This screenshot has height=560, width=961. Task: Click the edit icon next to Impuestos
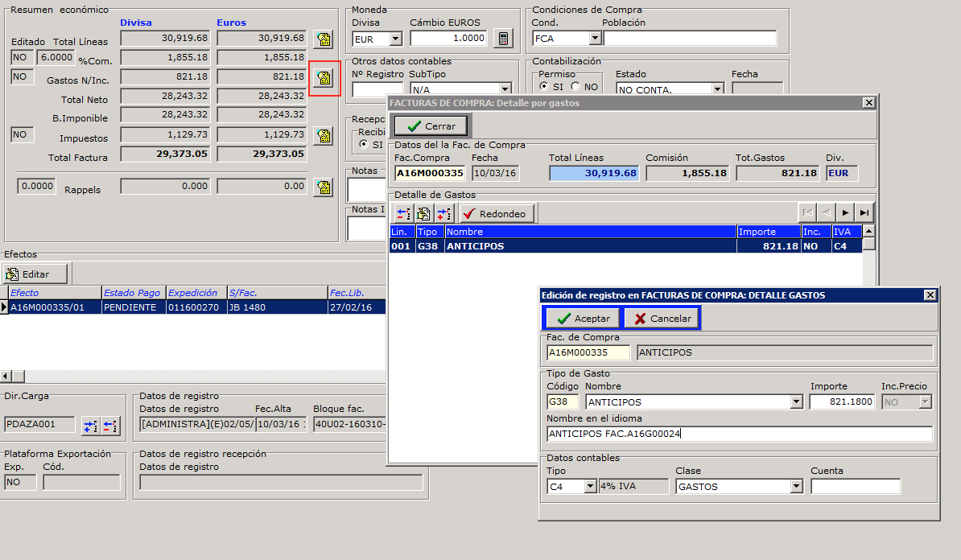[324, 135]
